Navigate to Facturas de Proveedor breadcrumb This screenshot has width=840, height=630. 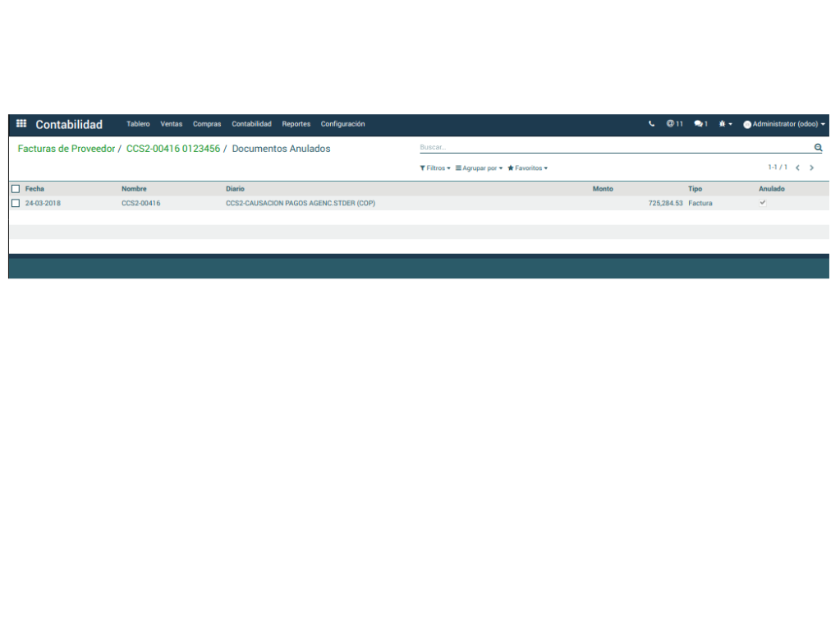pos(67,149)
